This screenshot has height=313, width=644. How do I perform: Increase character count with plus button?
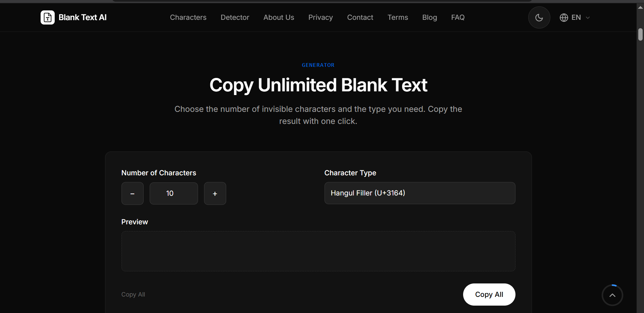215,193
